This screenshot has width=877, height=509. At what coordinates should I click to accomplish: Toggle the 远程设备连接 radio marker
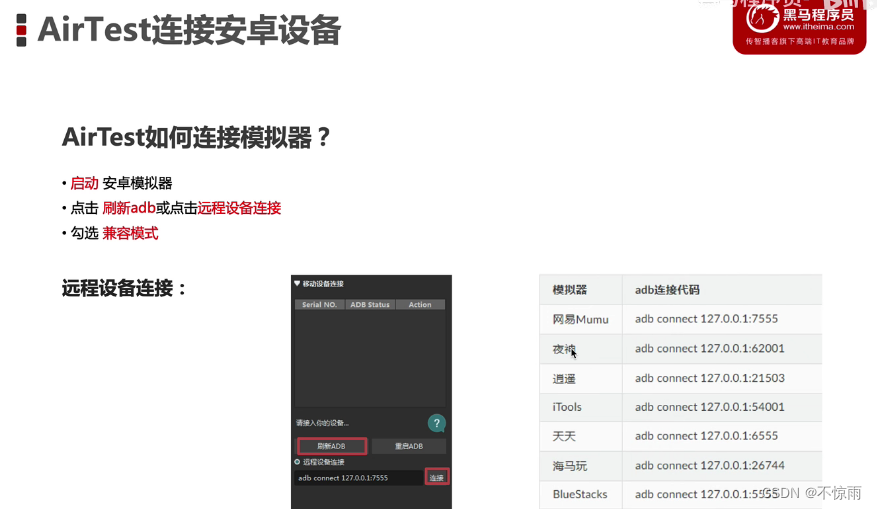pyautogui.click(x=297, y=462)
